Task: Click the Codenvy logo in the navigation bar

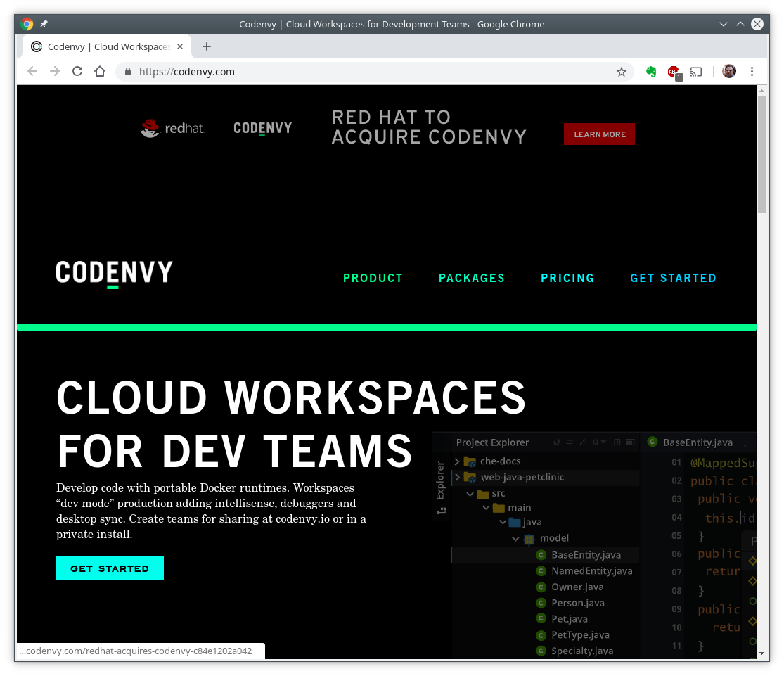Action: pyautogui.click(x=113, y=273)
